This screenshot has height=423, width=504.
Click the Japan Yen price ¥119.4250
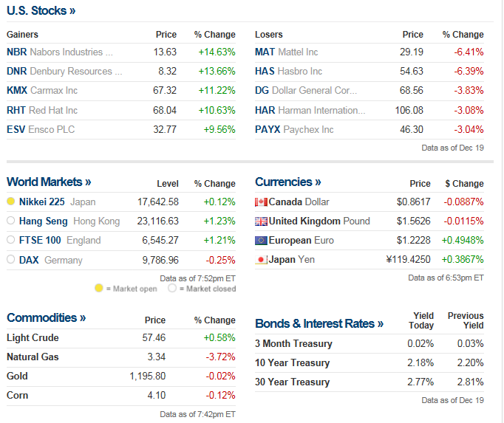click(x=408, y=260)
